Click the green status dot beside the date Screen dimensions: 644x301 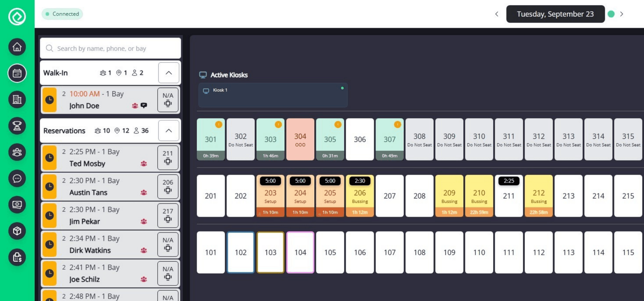click(x=611, y=14)
